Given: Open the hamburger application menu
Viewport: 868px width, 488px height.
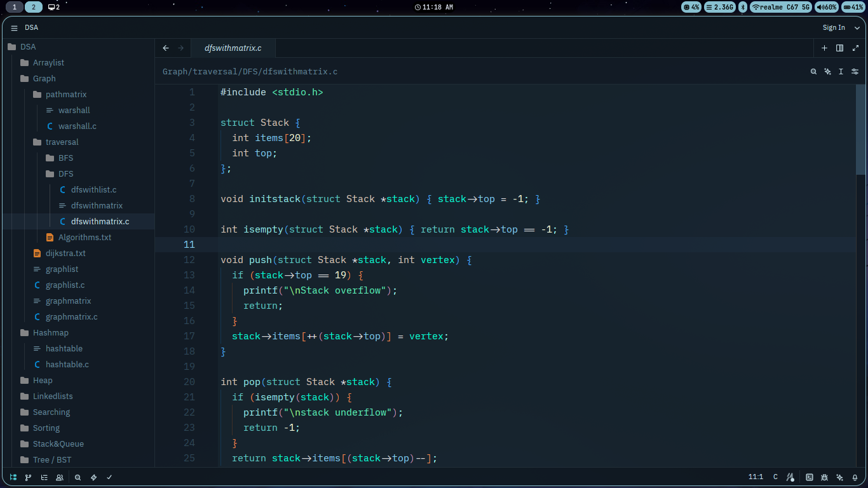Looking at the screenshot, I should point(14,28).
